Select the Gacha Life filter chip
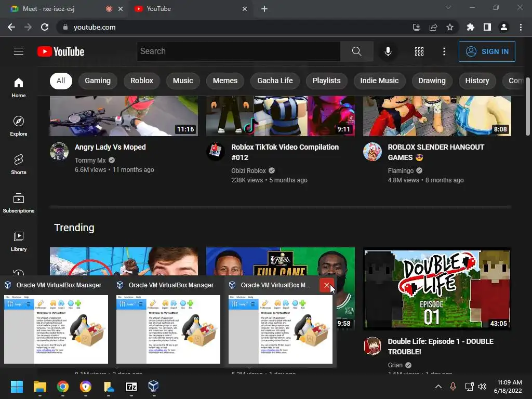This screenshot has width=532, height=399. (x=275, y=81)
